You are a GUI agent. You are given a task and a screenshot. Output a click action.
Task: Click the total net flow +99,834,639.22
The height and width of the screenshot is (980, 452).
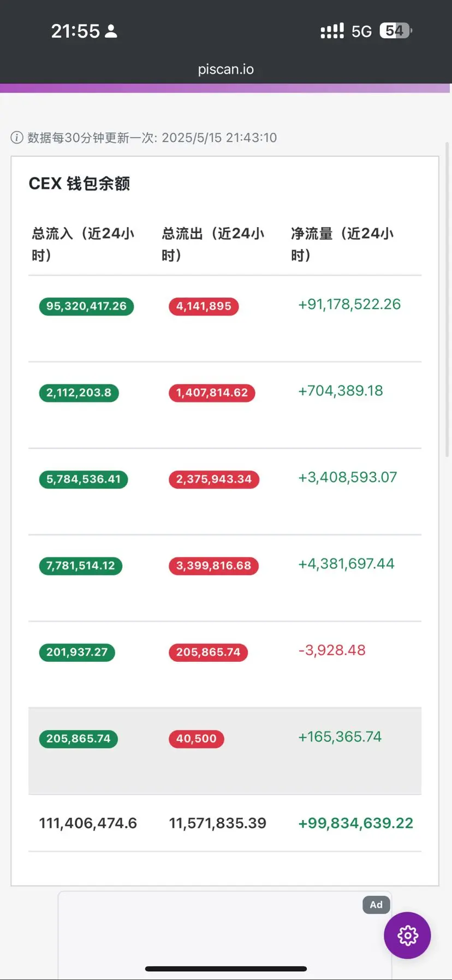point(355,823)
